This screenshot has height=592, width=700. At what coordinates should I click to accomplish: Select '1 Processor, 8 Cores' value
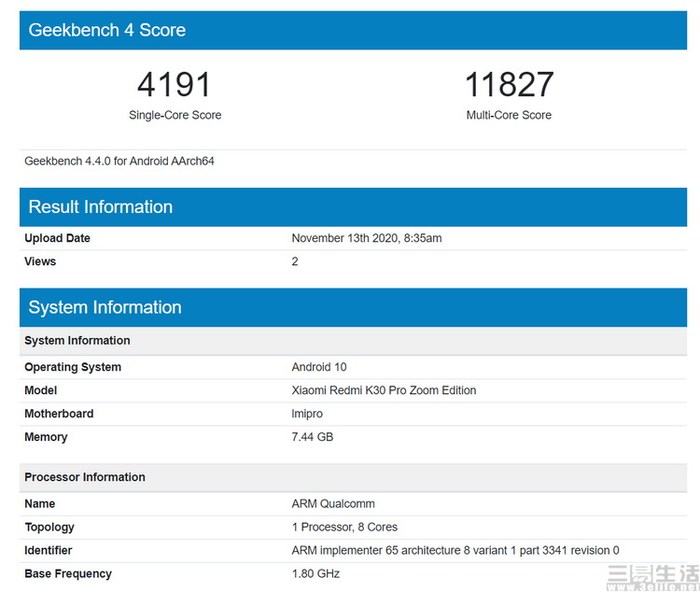(345, 527)
